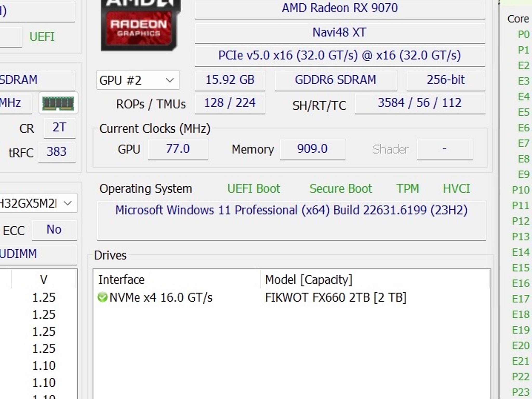Click the FIKWOT FX660 2TB drive model
The image size is (532, 399).
pyautogui.click(x=336, y=298)
